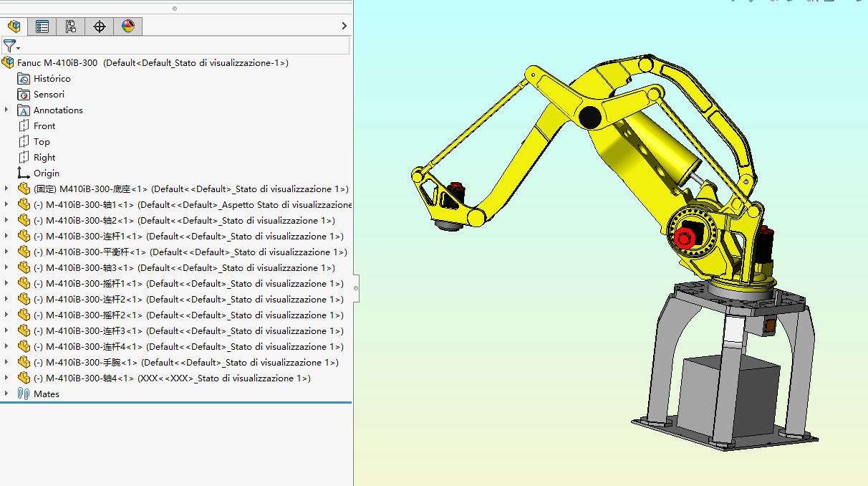Expand the M-410iB-300-平衡杆<1> component
The image size is (868, 486).
tap(6, 252)
